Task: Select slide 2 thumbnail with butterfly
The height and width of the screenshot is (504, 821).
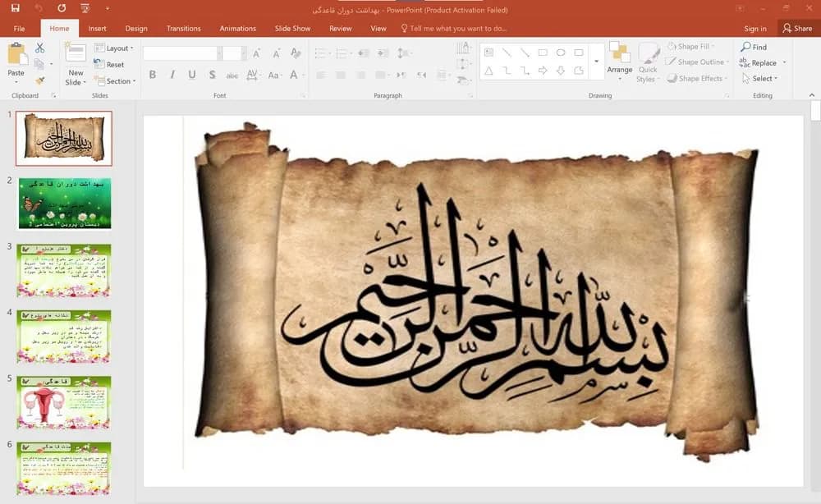Action: click(65, 203)
